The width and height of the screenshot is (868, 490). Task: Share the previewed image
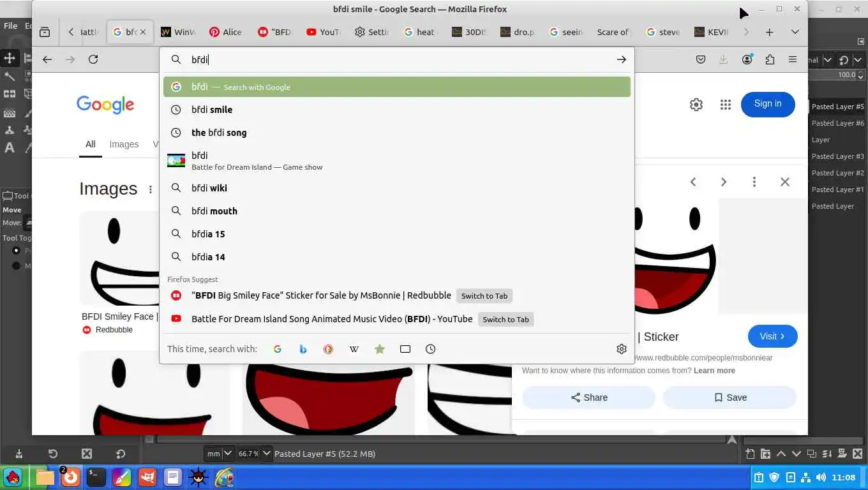[588, 397]
